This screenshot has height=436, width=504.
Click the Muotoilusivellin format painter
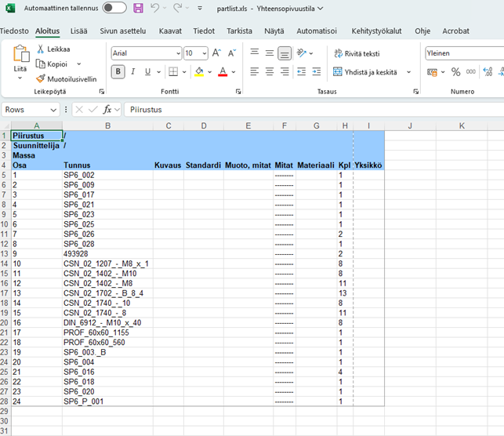pos(67,78)
